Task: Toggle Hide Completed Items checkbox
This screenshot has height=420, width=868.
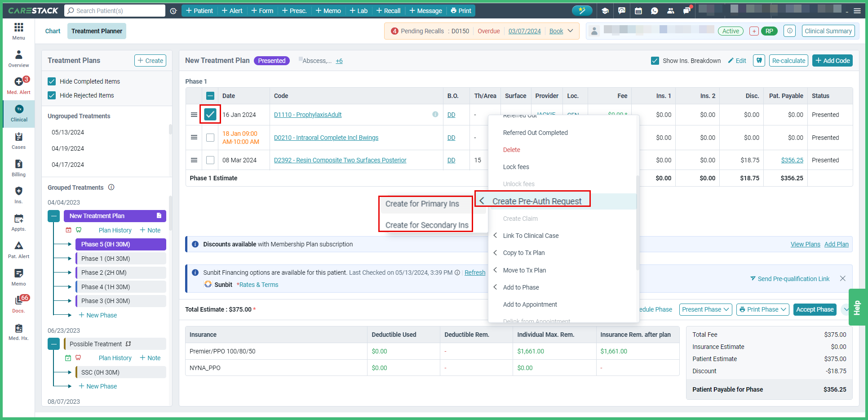Action: click(52, 81)
